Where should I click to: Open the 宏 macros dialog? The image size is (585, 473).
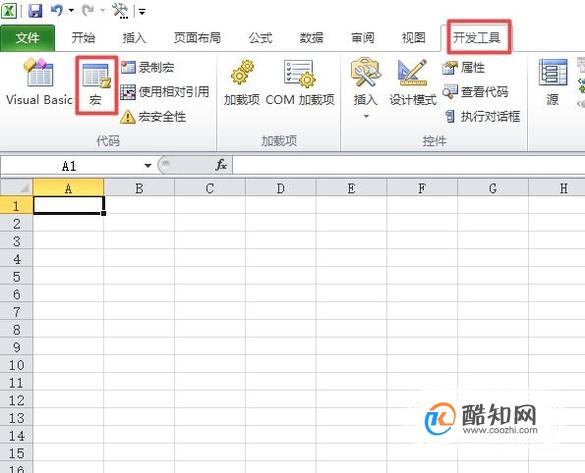pyautogui.click(x=96, y=85)
